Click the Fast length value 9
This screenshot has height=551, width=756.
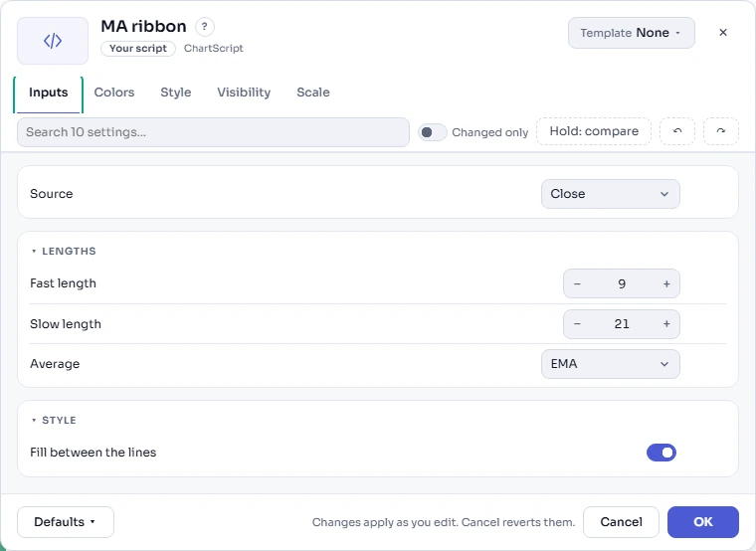[622, 283]
